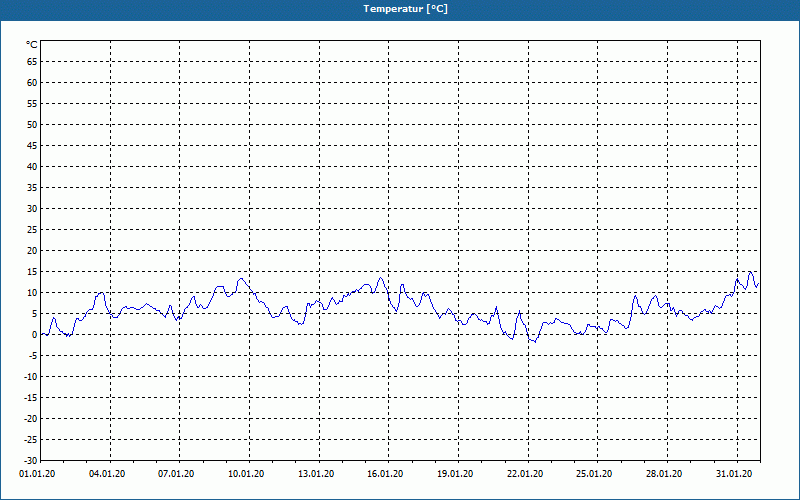The height and width of the screenshot is (500, 800).
Task: Click the 01.01.20 date label
Action: (37, 474)
